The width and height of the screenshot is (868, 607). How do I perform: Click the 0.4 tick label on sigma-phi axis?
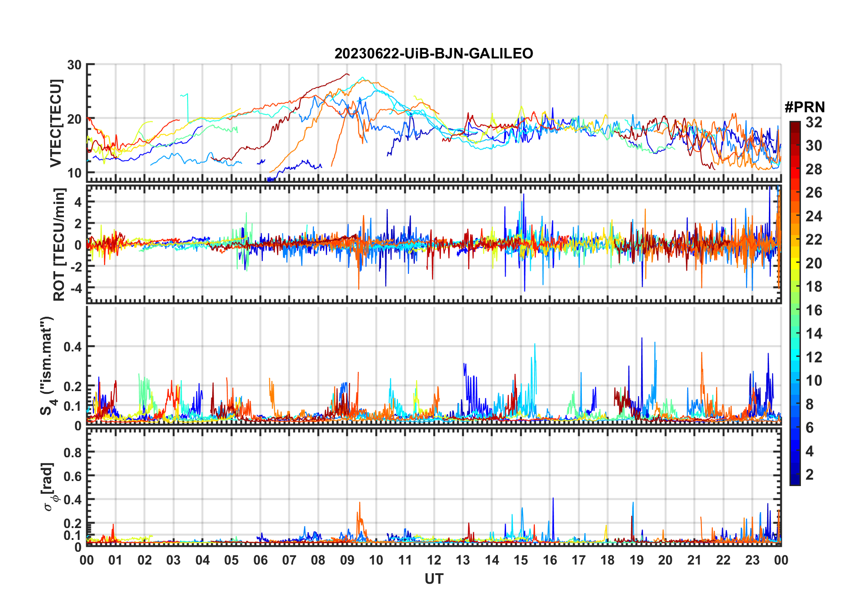coord(73,500)
